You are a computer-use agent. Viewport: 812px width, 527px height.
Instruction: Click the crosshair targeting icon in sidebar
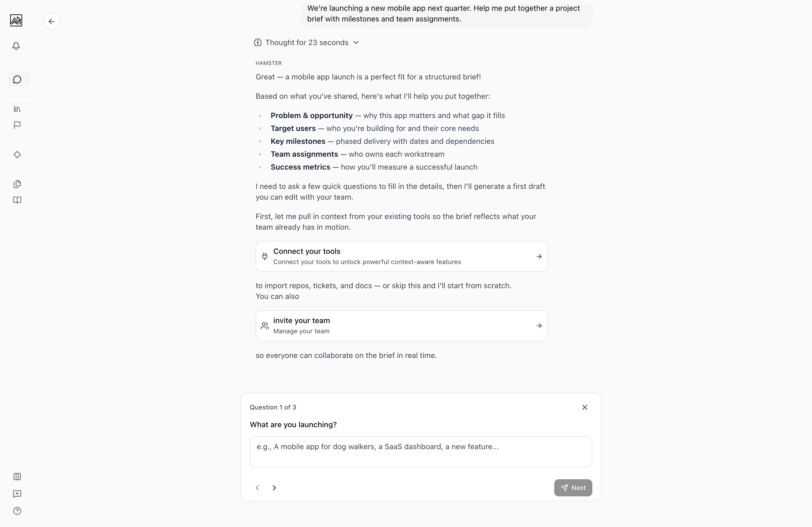point(17,155)
